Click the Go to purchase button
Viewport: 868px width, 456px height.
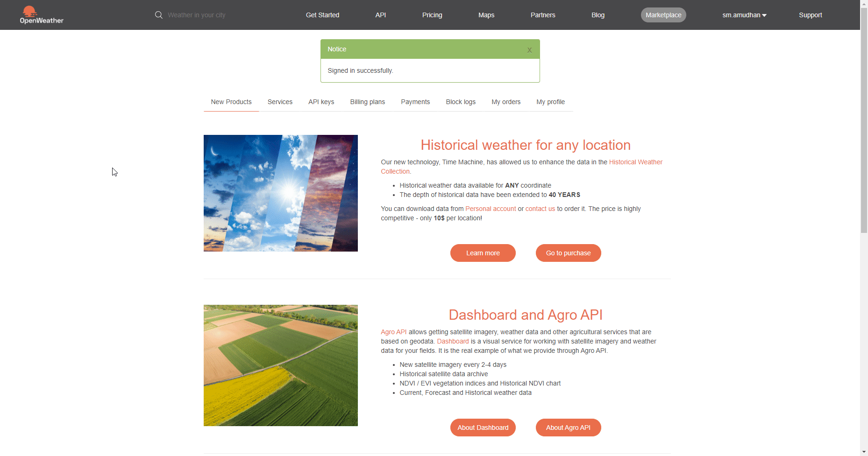pyautogui.click(x=568, y=253)
